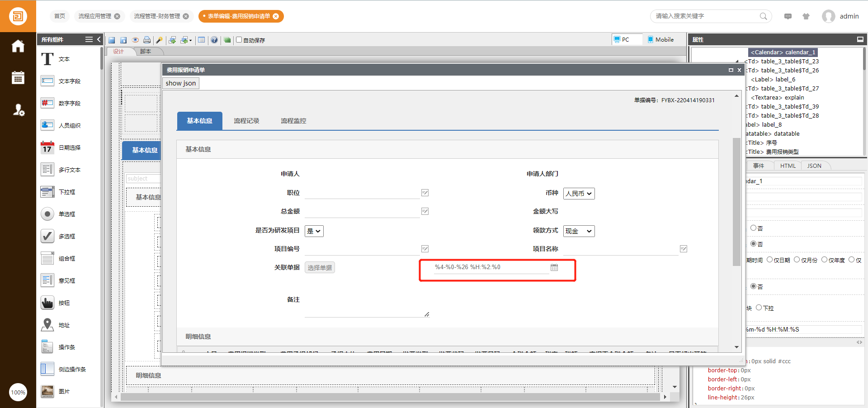Image resolution: width=868 pixels, height=408 pixels.
Task: Switch to the 流程记录 tab
Action: click(x=246, y=121)
